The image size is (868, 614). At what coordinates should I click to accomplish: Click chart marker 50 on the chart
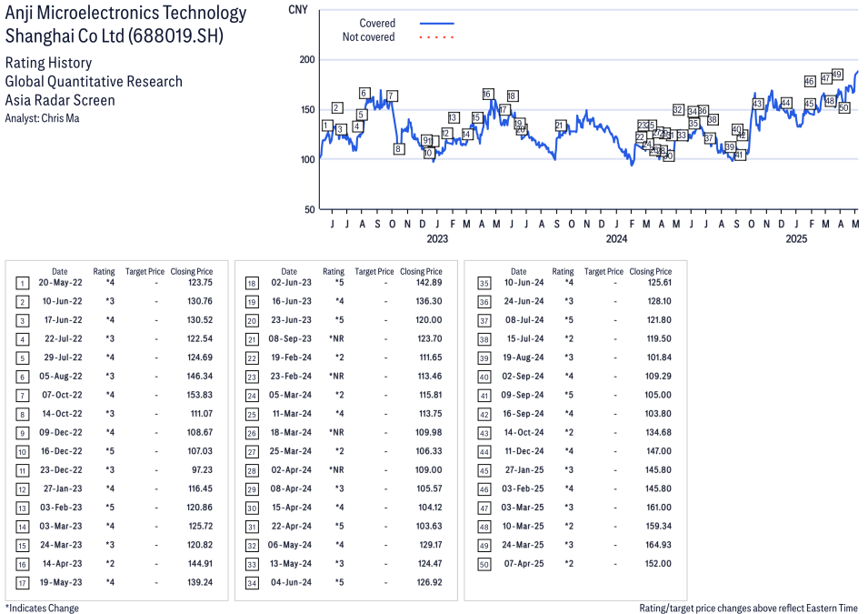[x=843, y=108]
